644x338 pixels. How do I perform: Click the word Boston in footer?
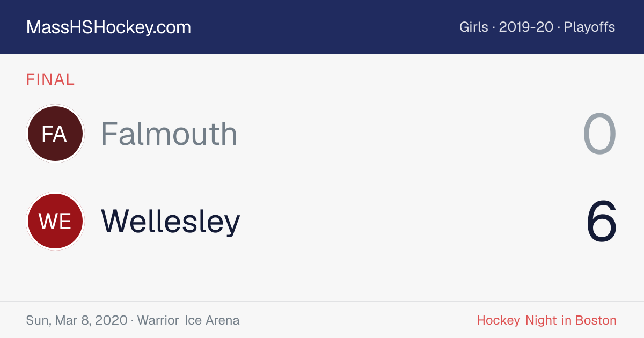[x=596, y=321]
